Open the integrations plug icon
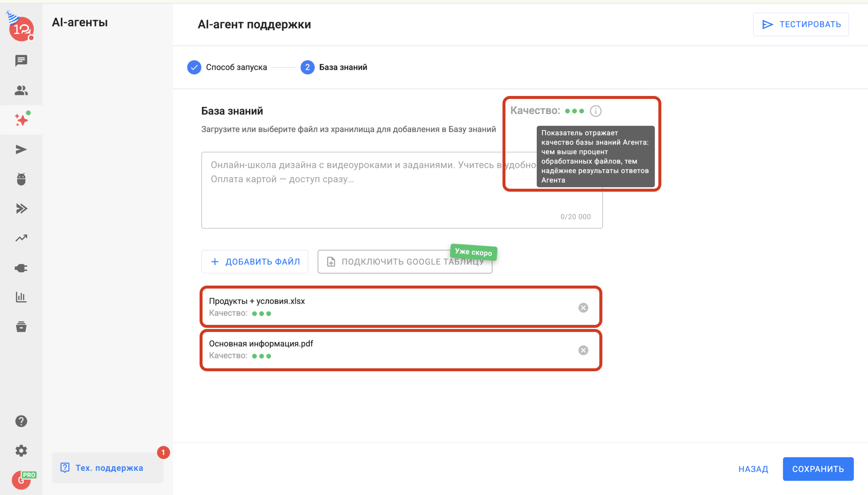This screenshot has width=868, height=495. point(21,268)
